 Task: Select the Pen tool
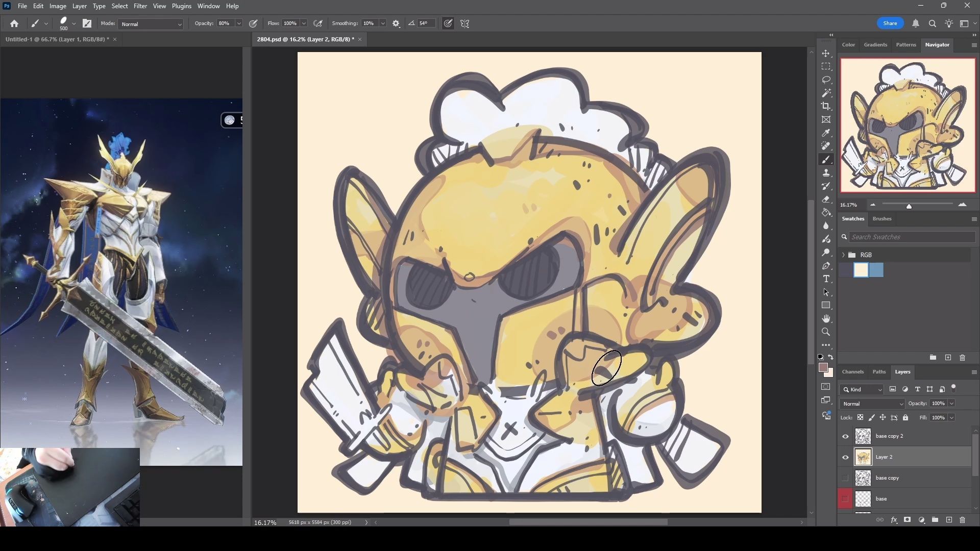tap(826, 266)
